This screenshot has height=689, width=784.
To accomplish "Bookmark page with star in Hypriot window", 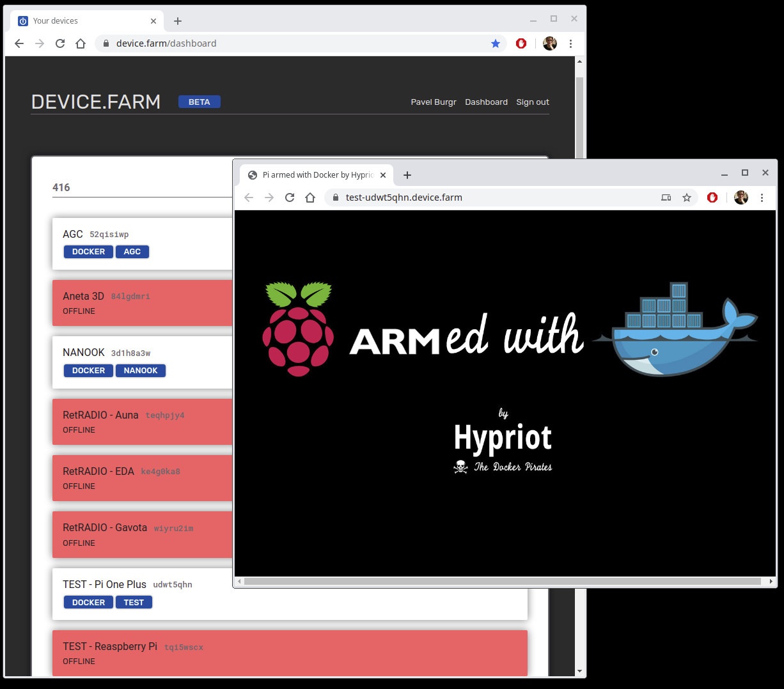I will tap(687, 197).
